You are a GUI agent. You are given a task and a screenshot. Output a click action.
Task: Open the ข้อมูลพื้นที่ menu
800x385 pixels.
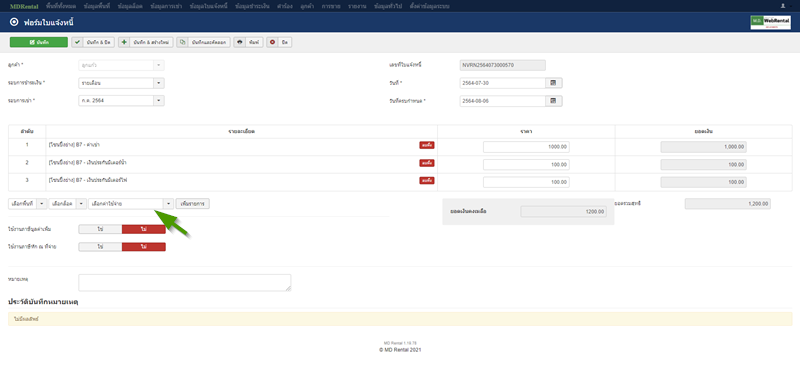(x=97, y=6)
